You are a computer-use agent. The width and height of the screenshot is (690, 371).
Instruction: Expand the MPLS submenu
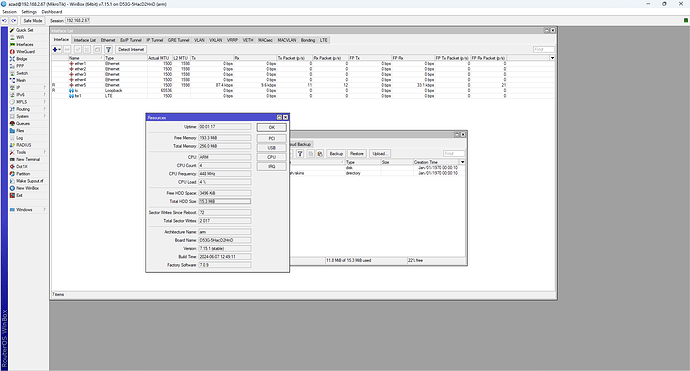pyautogui.click(x=27, y=102)
